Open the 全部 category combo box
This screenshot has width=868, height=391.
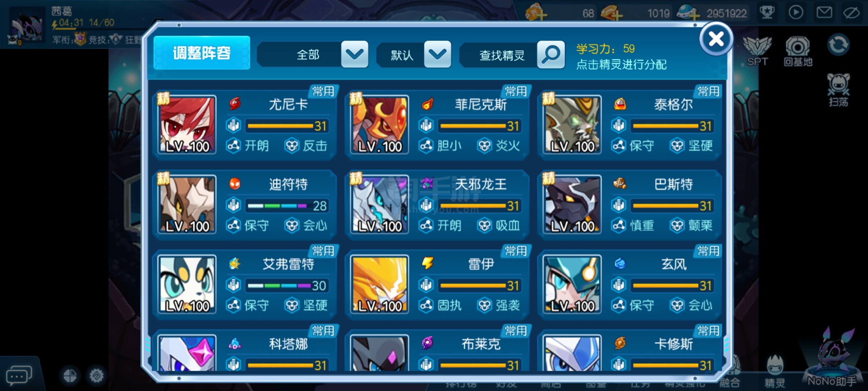[x=313, y=55]
